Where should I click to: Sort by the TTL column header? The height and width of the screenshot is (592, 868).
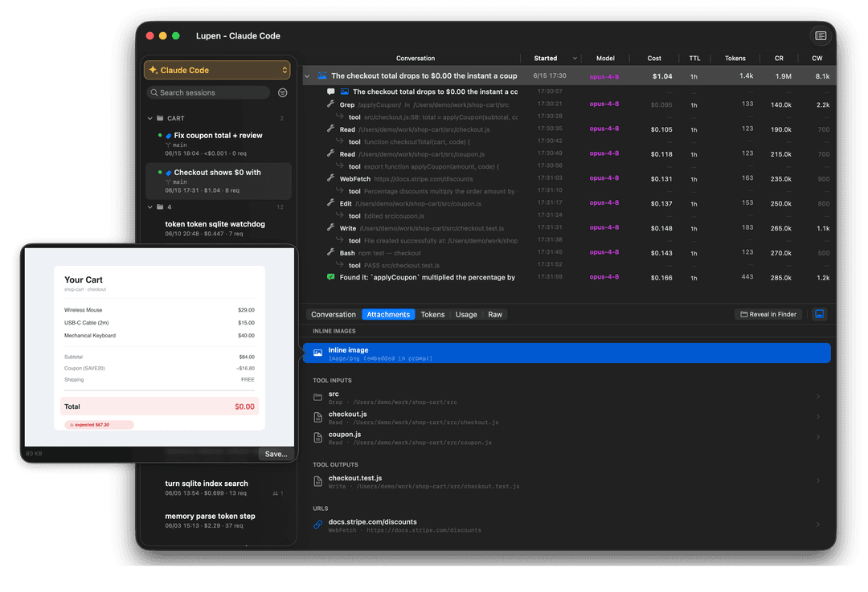(x=694, y=58)
